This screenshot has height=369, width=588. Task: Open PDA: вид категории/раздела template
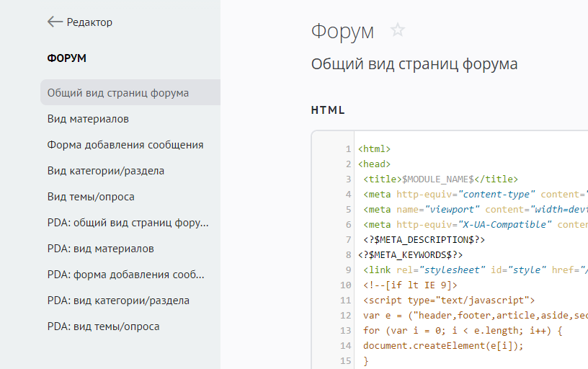[x=118, y=301]
